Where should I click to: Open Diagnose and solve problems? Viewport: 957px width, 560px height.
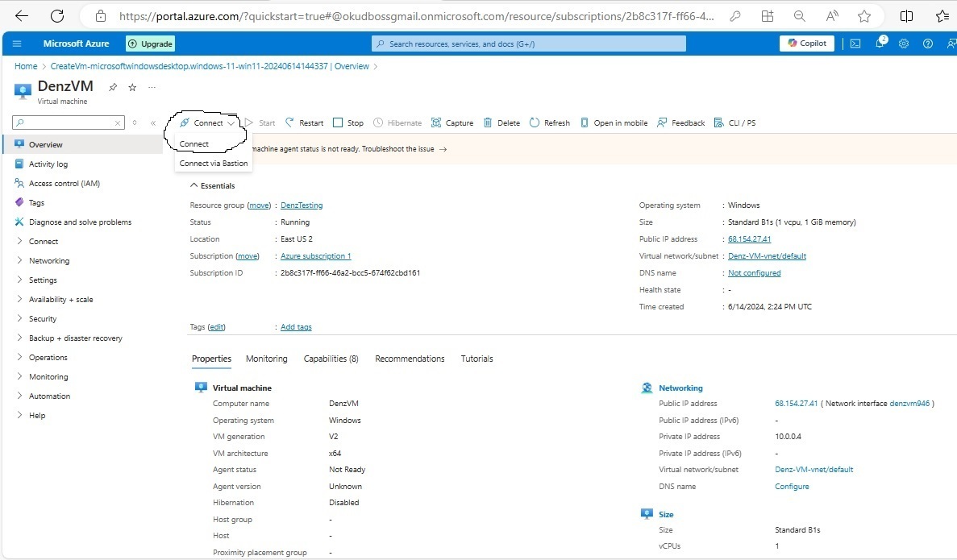80,222
